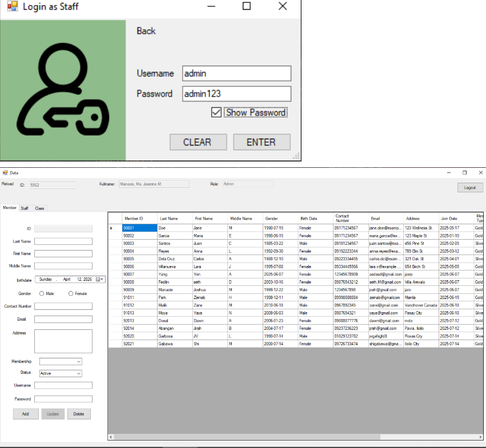Click the Last Name input field
This screenshot has width=486, height=448.
point(63,241)
